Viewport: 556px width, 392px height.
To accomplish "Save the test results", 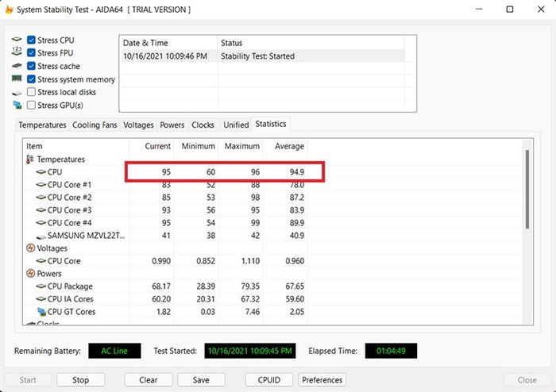I will pyautogui.click(x=201, y=380).
